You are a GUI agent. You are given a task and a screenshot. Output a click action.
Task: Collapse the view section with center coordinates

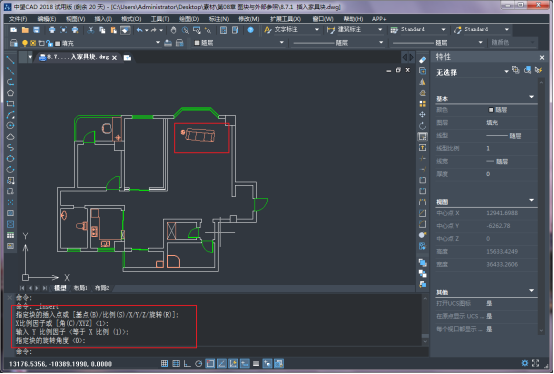pyautogui.click(x=532, y=201)
